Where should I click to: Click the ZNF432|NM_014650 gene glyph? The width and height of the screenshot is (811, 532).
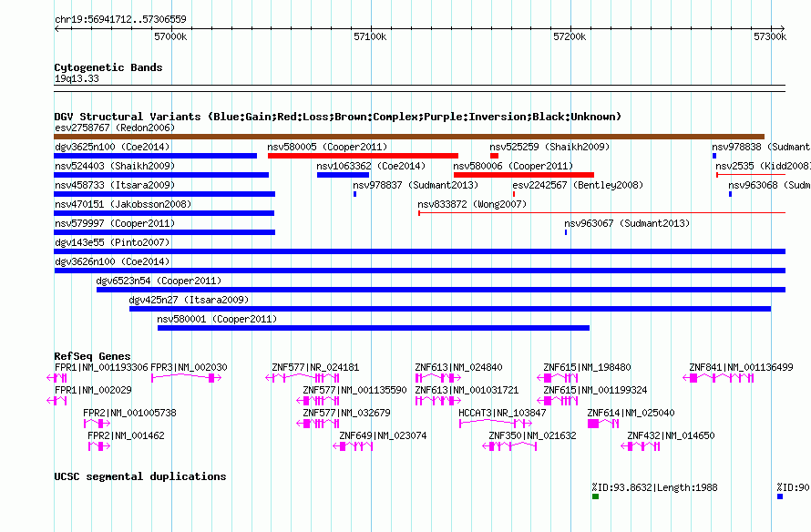[641, 446]
